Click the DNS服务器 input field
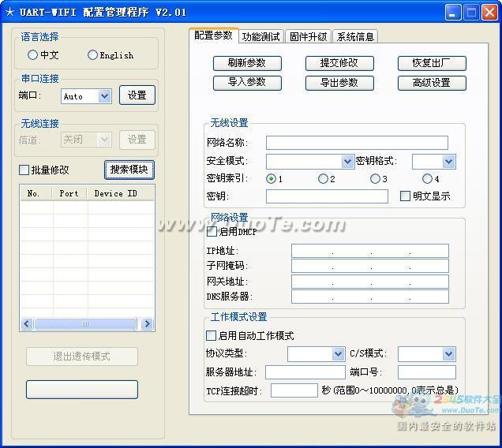 [x=369, y=297]
